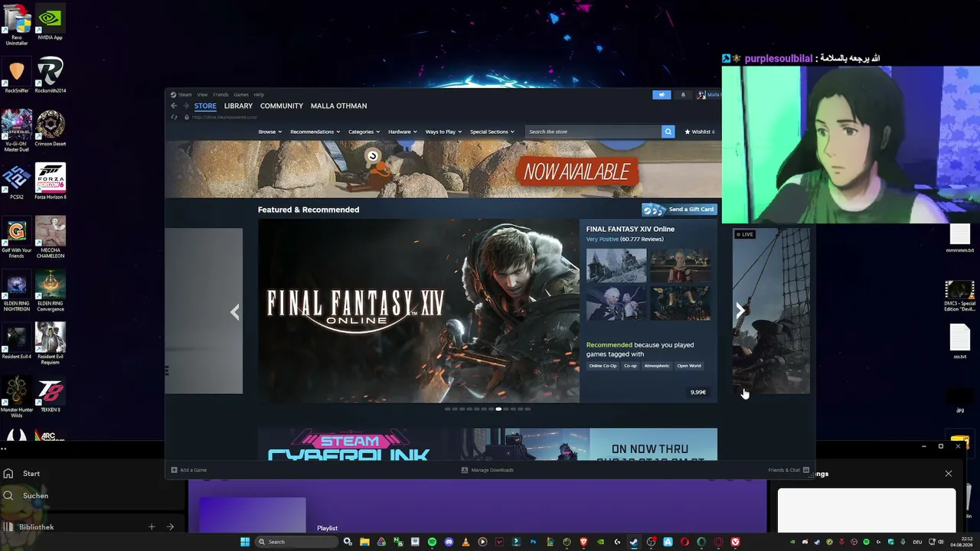Open Discord from the taskbar

pyautogui.click(x=449, y=542)
